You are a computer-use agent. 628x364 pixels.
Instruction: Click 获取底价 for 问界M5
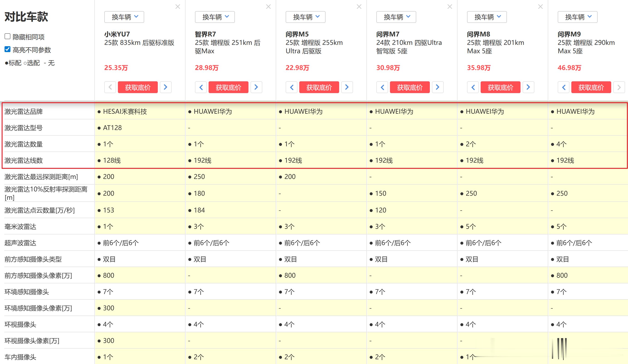click(319, 87)
